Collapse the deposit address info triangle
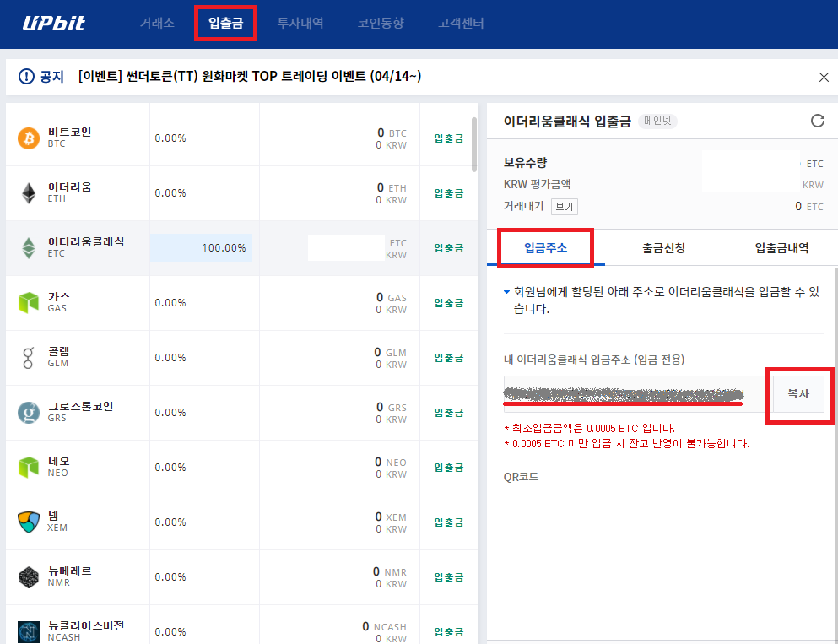The image size is (838, 644). [506, 292]
